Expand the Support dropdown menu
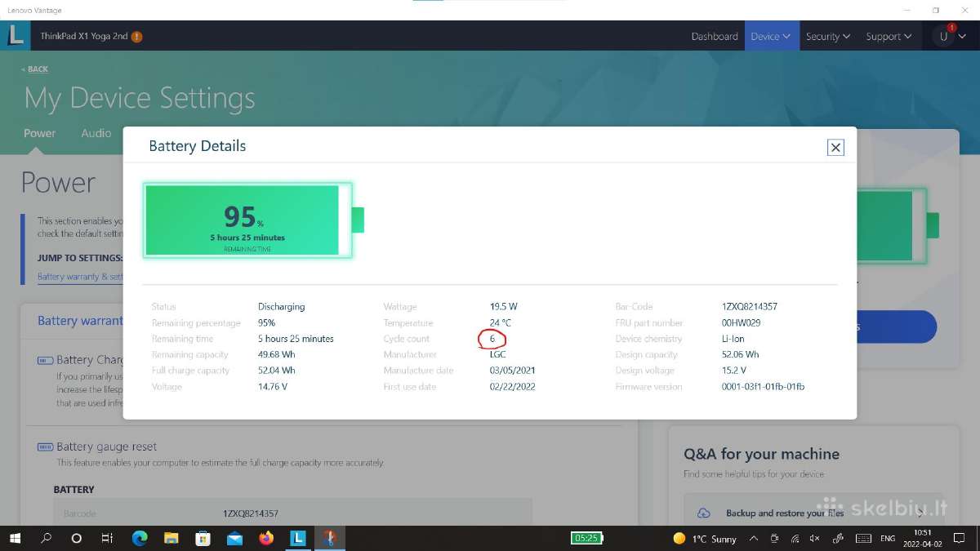The width and height of the screenshot is (980, 551). coord(889,36)
